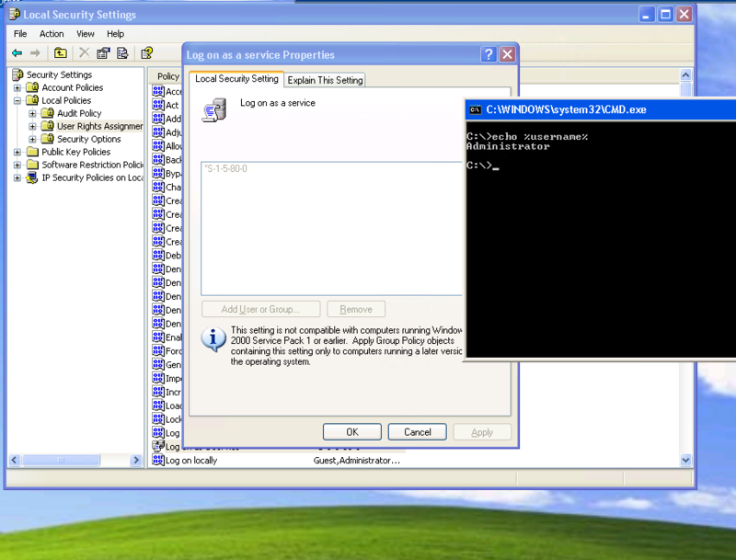Click the Up One Level folder icon
Screen dimensions: 736x560
pos(60,52)
